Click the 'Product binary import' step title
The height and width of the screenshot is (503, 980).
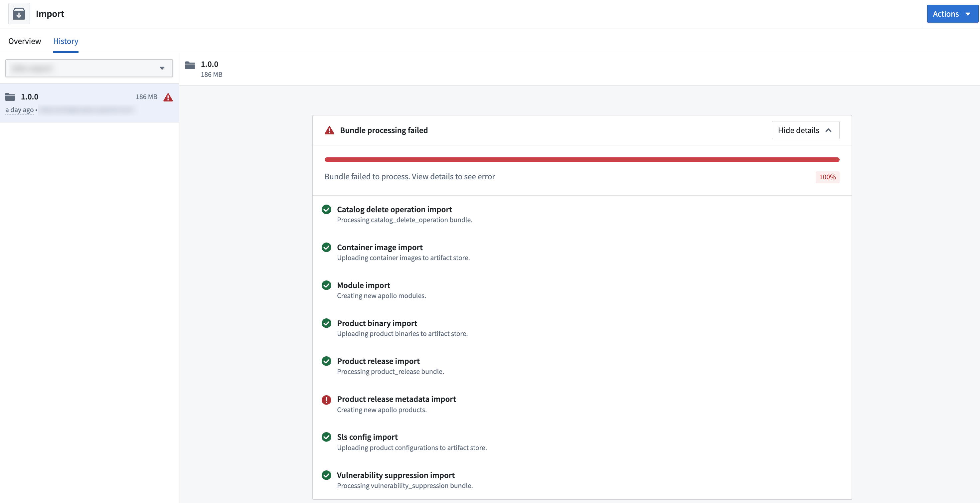377,323
